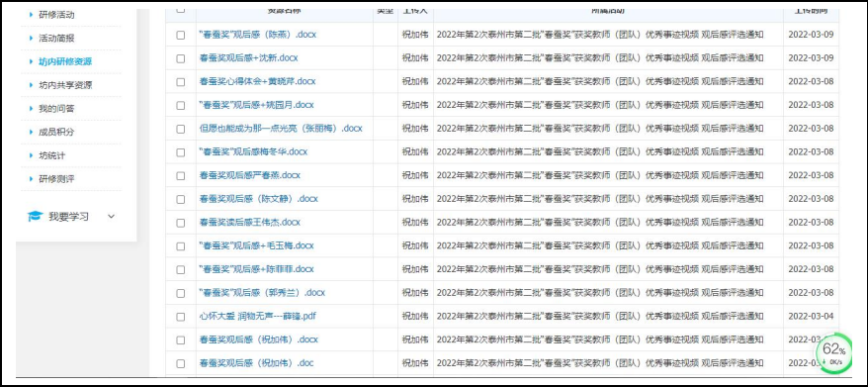The image size is (868, 387).
Task: Click activity name in the 张丽梅 row
Action: (x=600, y=128)
